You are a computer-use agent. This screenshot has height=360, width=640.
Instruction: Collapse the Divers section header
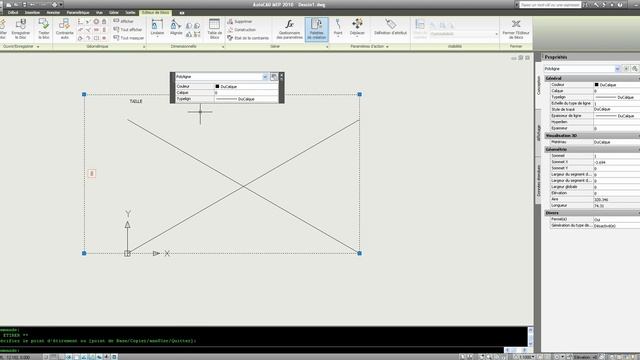click(592, 213)
